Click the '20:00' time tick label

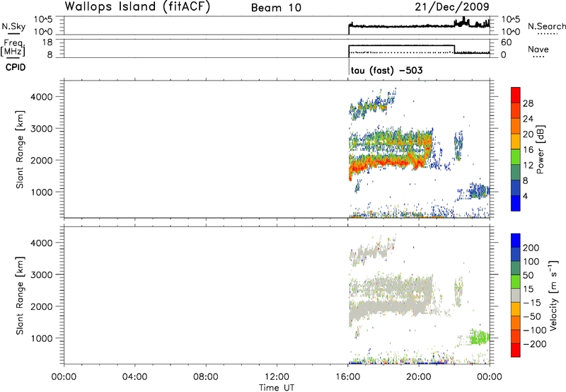tap(419, 377)
